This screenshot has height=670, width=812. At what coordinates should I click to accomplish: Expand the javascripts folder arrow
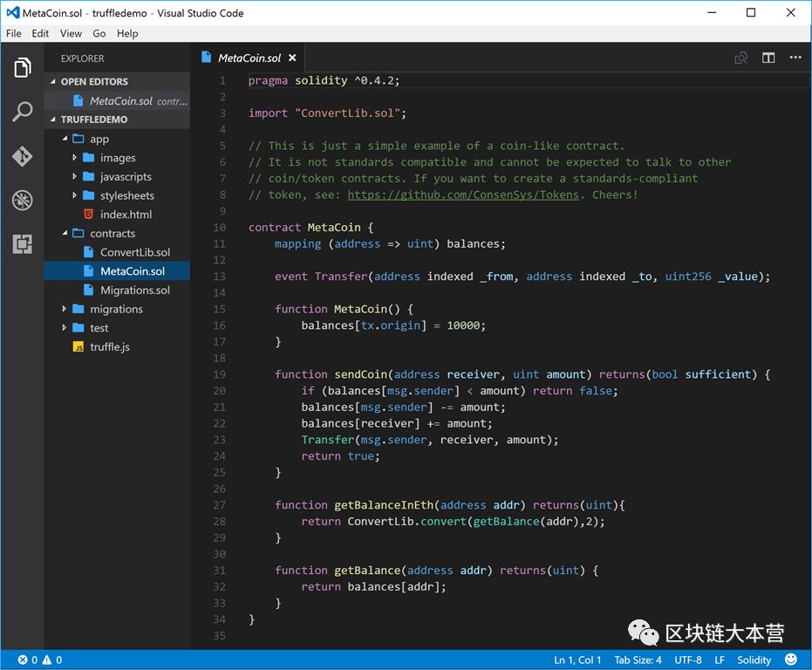[75, 176]
